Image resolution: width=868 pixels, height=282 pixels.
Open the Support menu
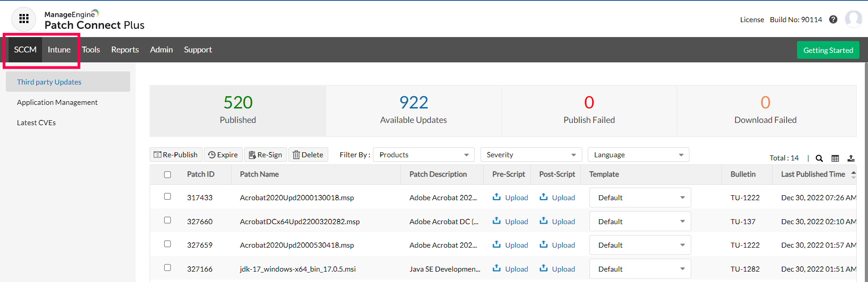[198, 50]
